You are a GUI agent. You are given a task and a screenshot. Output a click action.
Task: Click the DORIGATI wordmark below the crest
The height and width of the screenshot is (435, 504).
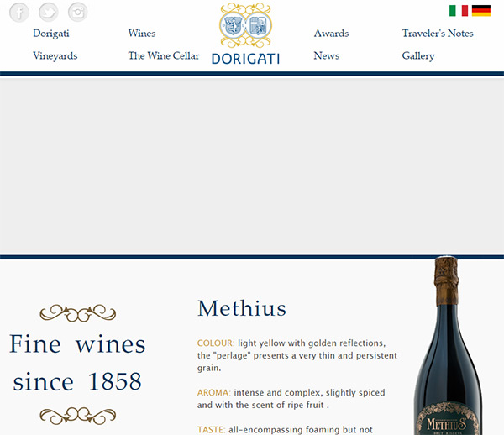pos(245,59)
